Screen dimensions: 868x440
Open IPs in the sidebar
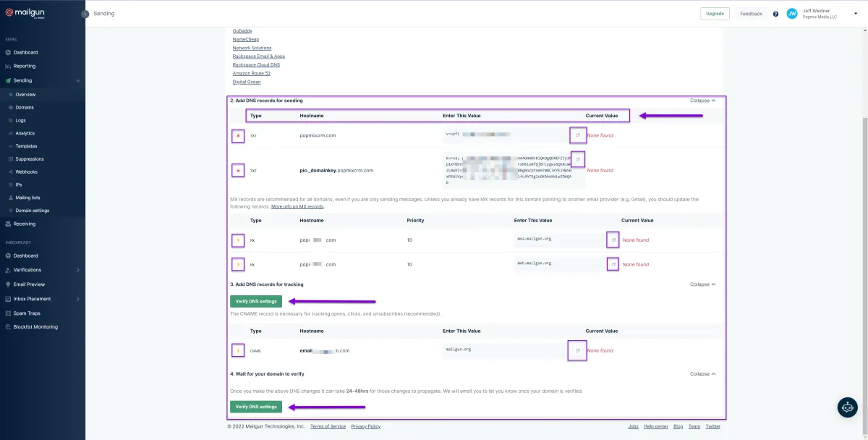(19, 185)
